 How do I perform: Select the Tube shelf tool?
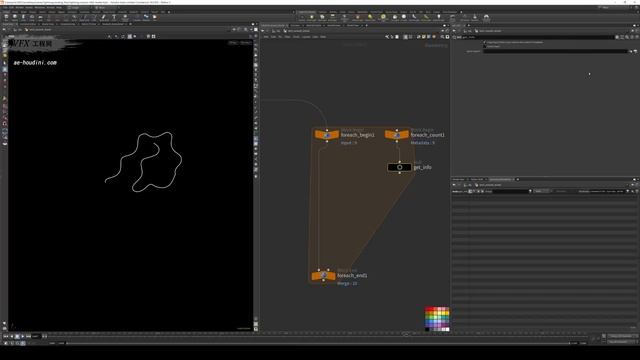point(23,17)
